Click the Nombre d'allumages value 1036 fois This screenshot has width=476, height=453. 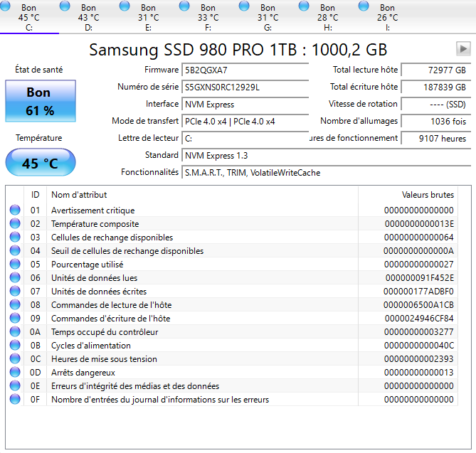coord(436,122)
